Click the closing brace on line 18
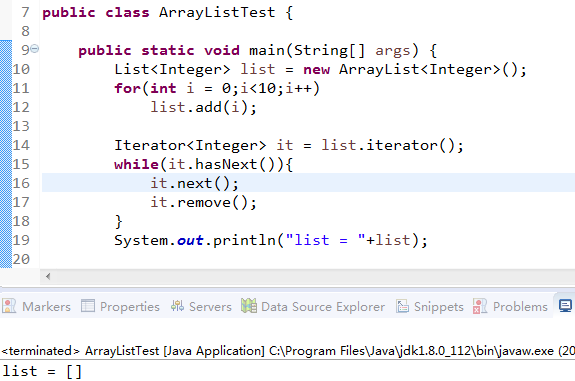Screen dimensions: 575x381 click(x=118, y=221)
